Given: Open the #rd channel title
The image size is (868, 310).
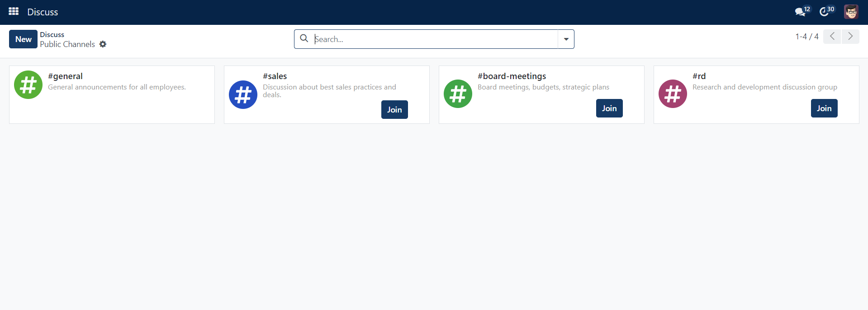Looking at the screenshot, I should click(699, 76).
